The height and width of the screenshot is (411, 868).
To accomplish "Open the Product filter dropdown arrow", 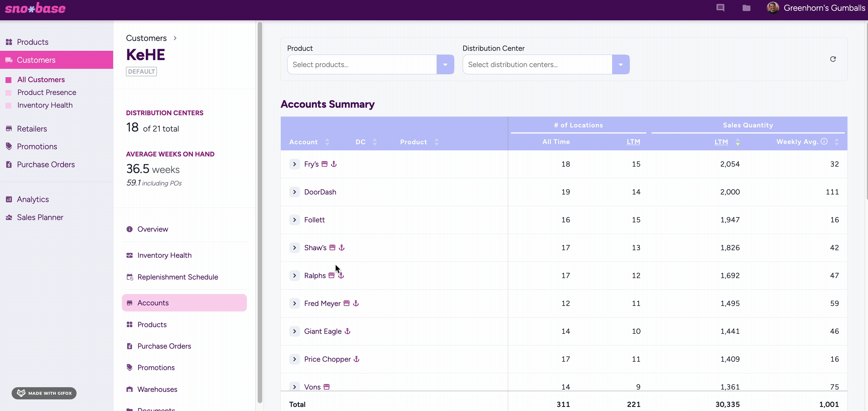I will tap(445, 65).
